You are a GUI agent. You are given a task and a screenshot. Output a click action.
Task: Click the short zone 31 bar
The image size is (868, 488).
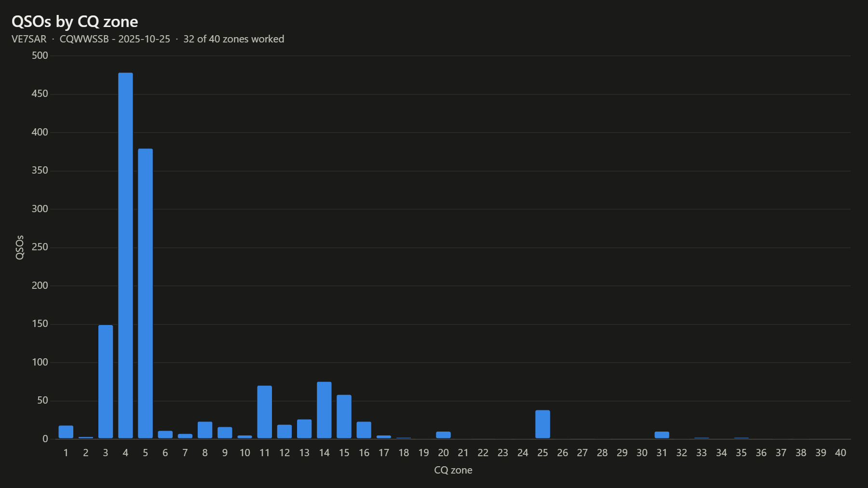[662, 435]
